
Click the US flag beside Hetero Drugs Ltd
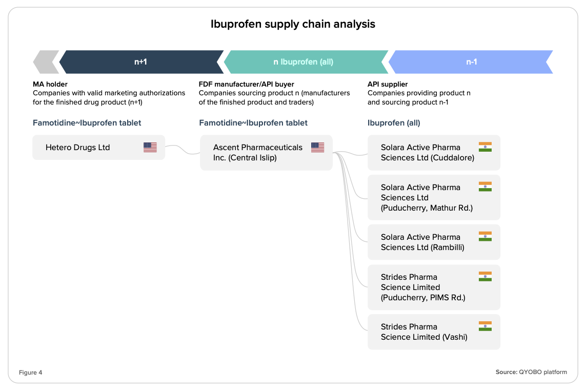pos(150,147)
